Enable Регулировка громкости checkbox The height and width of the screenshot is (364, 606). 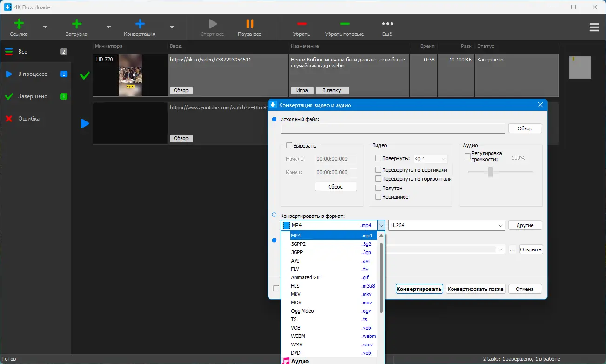467,156
